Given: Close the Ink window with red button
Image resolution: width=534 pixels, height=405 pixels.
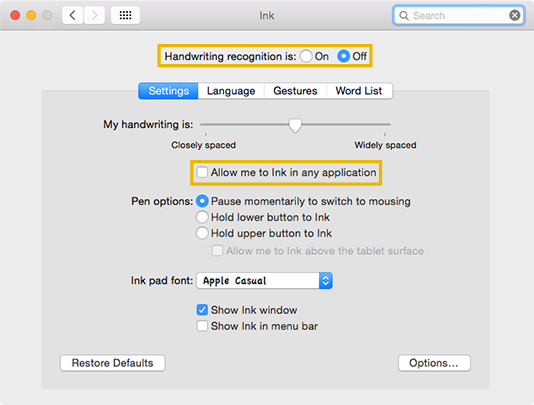Looking at the screenshot, I should [15, 15].
